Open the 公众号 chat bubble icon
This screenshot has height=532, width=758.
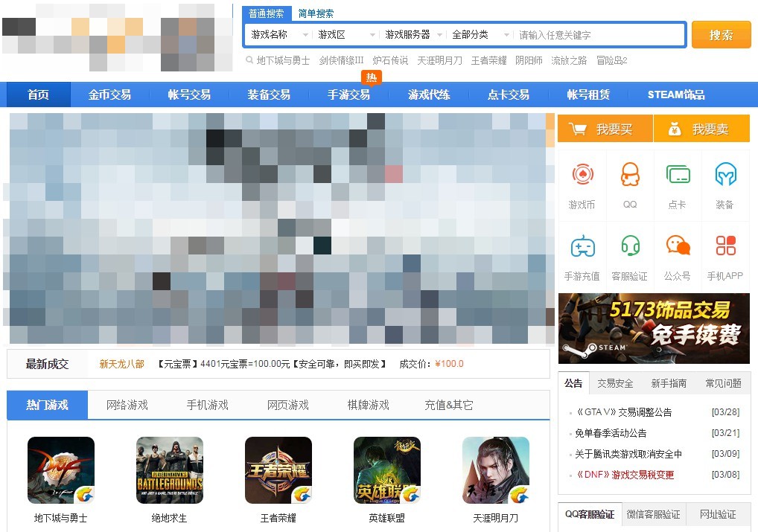coord(677,246)
